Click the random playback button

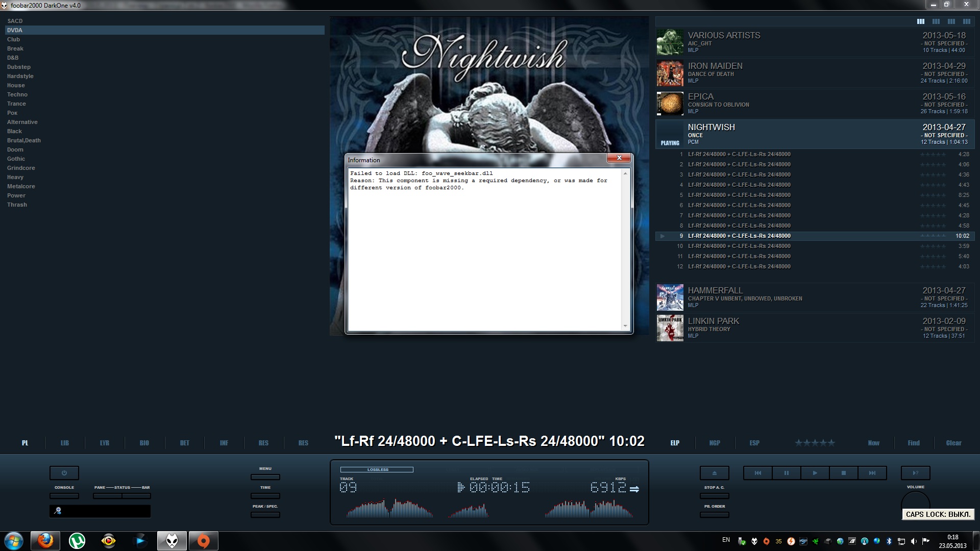[x=915, y=473]
